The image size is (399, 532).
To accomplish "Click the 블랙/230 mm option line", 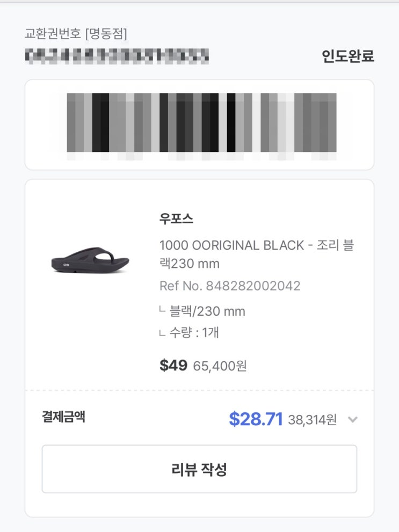I will (x=207, y=311).
